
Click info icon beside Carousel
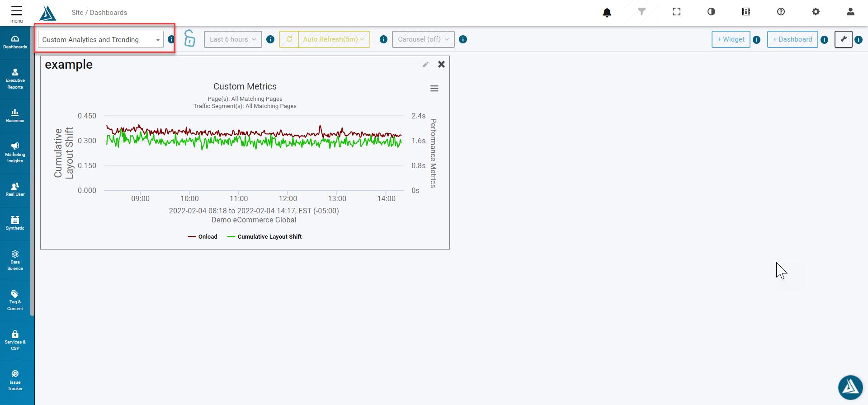coord(463,39)
